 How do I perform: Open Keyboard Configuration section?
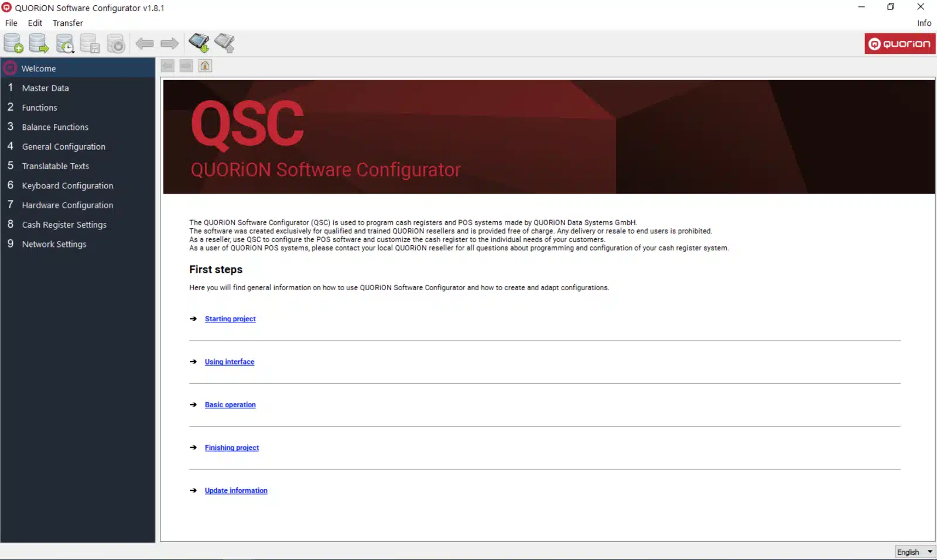click(78, 185)
